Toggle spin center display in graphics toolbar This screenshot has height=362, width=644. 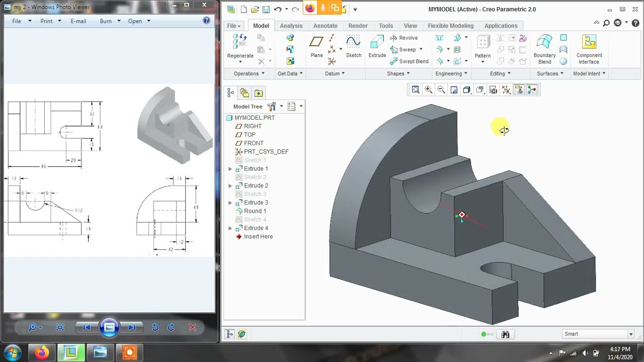532,89
